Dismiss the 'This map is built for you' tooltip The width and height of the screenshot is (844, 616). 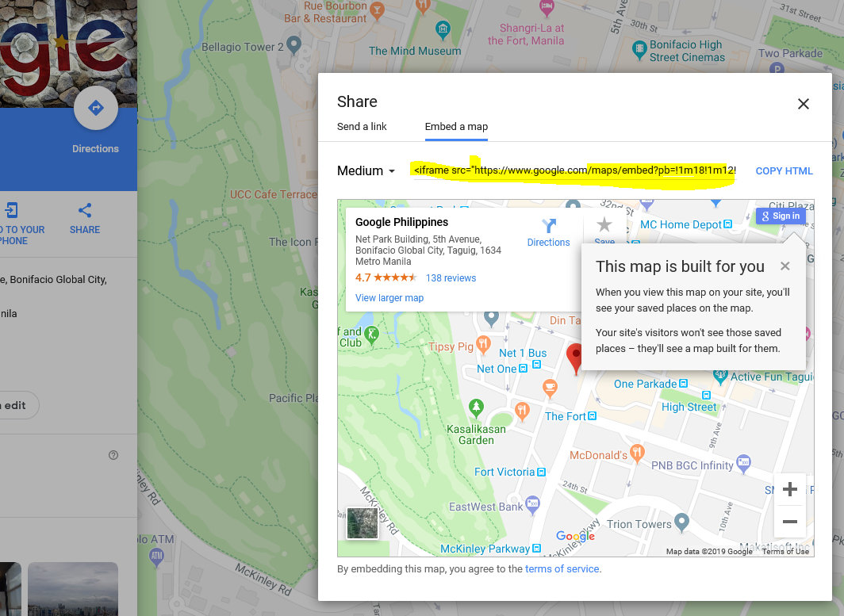(x=785, y=266)
